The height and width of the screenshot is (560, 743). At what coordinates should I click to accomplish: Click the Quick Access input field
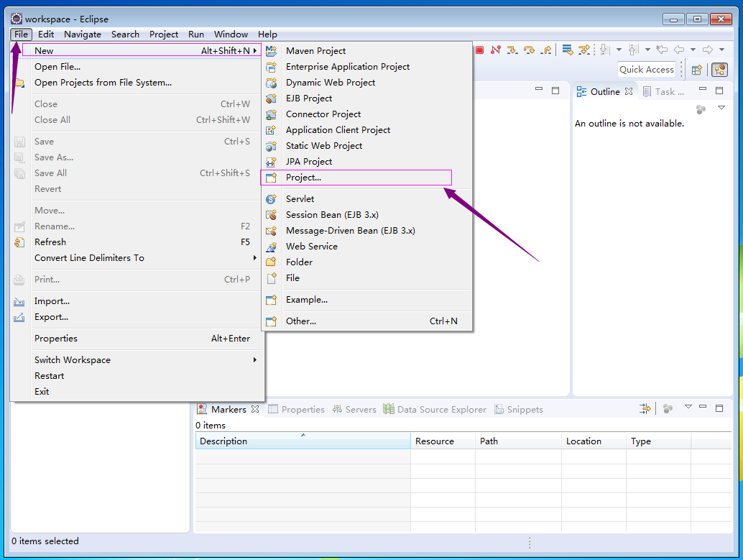tap(647, 70)
